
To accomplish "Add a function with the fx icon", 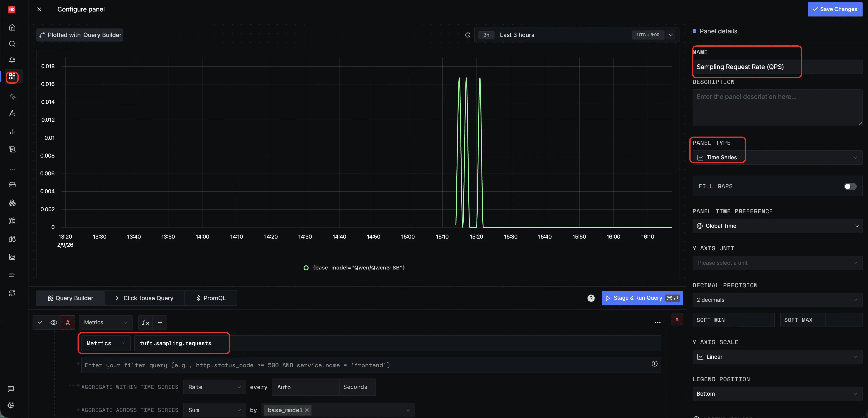I will [x=146, y=323].
